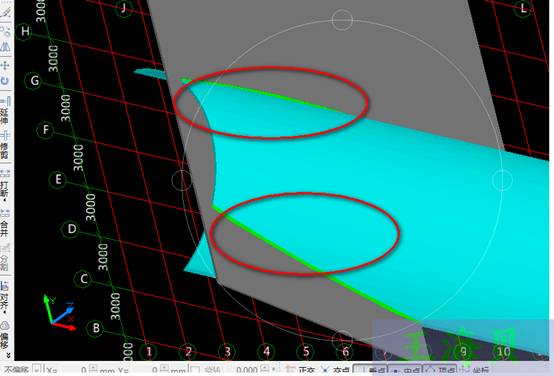Screen dimensions: 554x376
Task: Click axis number 5 bubble
Action: point(306,352)
